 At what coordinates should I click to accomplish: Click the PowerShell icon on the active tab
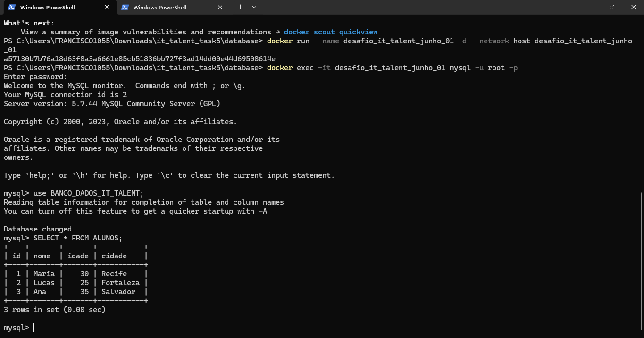click(x=12, y=7)
